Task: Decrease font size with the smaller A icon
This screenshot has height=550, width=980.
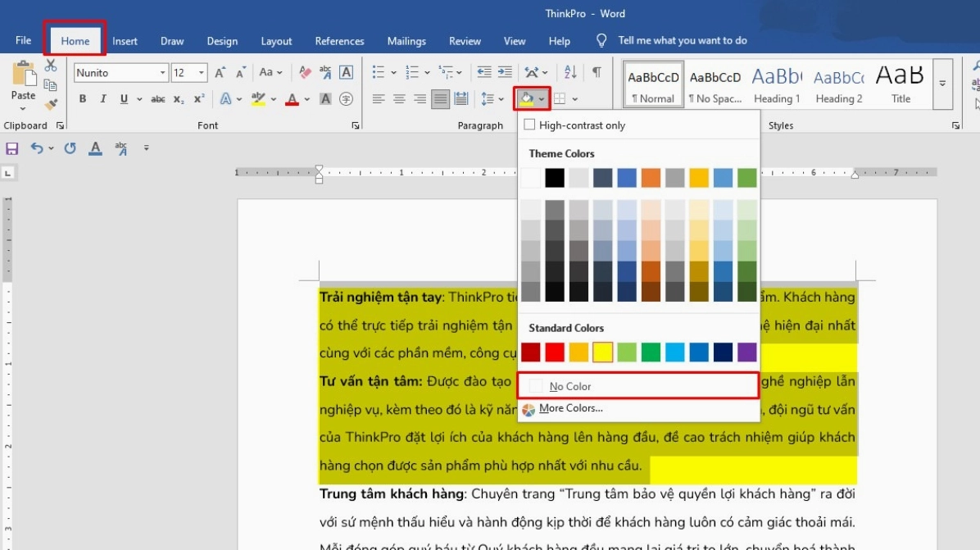Action: (241, 72)
